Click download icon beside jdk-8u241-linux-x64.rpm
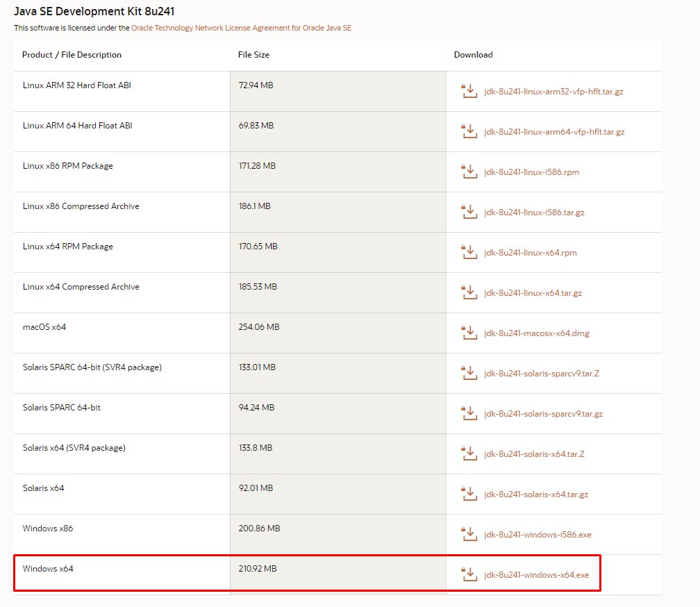This screenshot has height=607, width=700. point(469,252)
